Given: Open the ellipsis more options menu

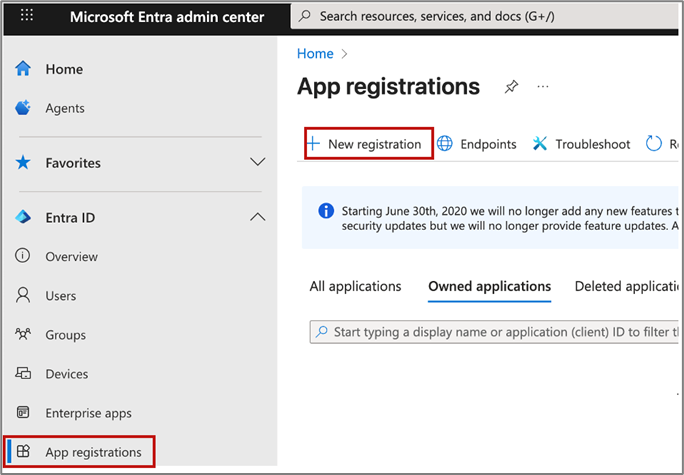Looking at the screenshot, I should [543, 87].
